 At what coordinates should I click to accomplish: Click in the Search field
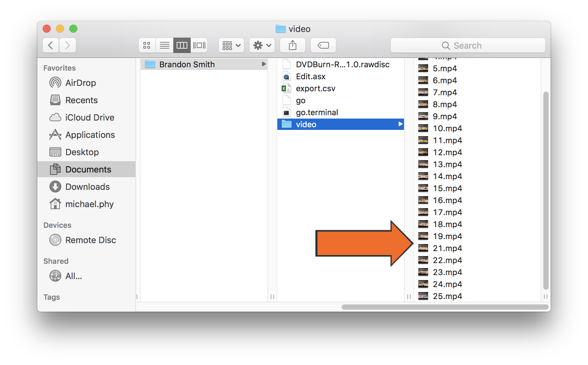coord(467,46)
